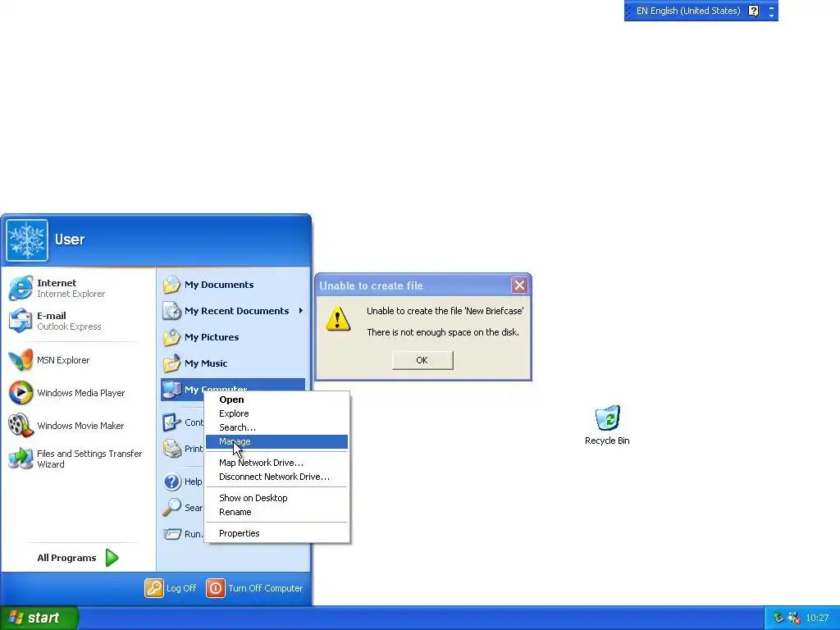Open Help and Support icon
This screenshot has width=840, height=630.
[172, 481]
